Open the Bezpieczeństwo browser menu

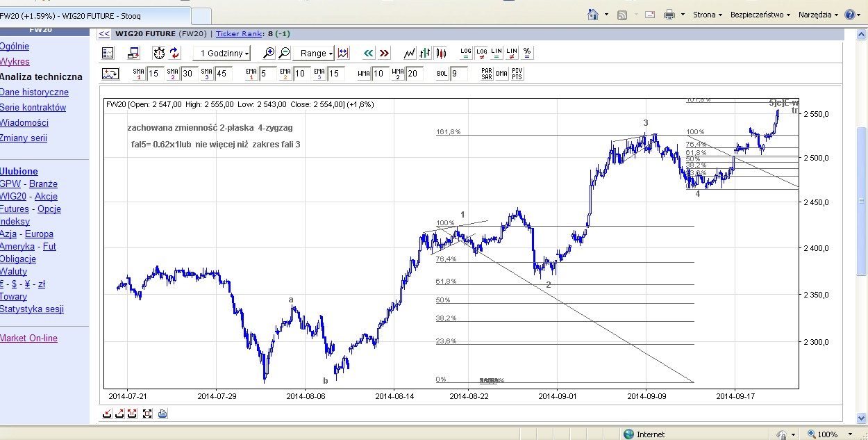click(760, 15)
